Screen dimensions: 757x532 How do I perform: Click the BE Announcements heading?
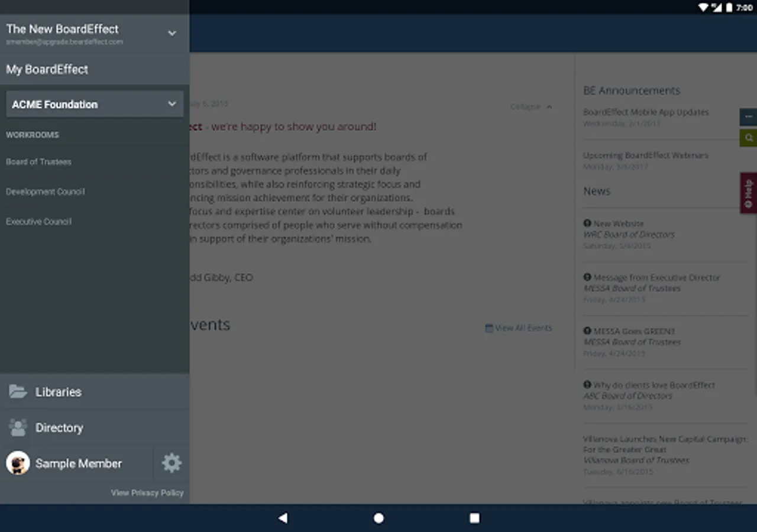click(x=632, y=90)
